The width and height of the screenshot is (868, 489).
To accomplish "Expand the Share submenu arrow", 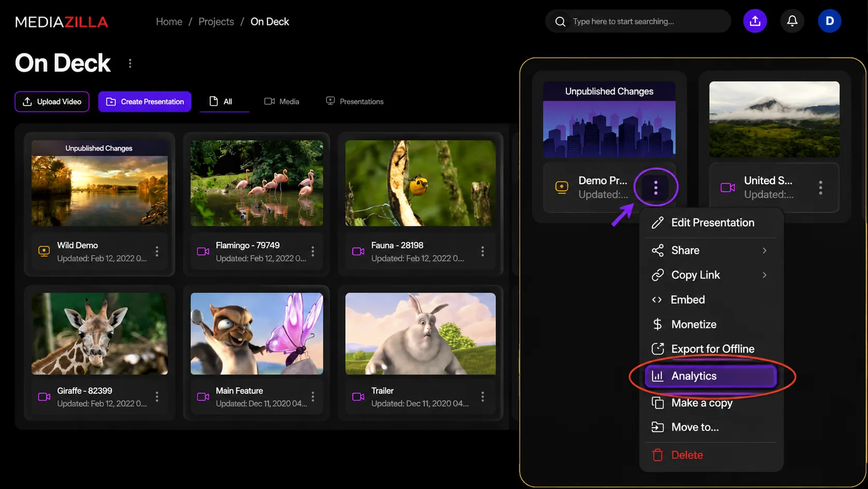I will pos(764,250).
